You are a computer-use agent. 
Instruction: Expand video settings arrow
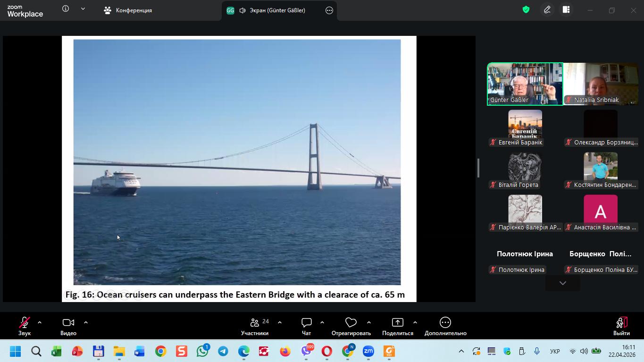[x=86, y=322]
